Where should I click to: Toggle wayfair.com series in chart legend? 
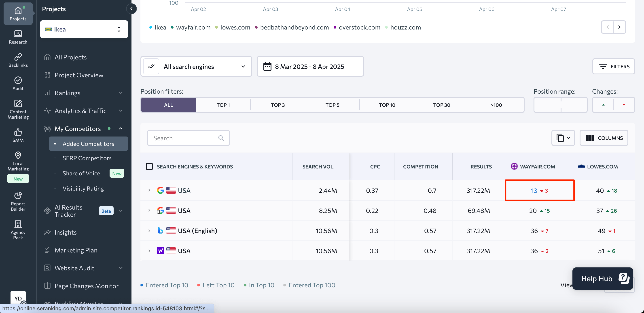pyautogui.click(x=191, y=27)
